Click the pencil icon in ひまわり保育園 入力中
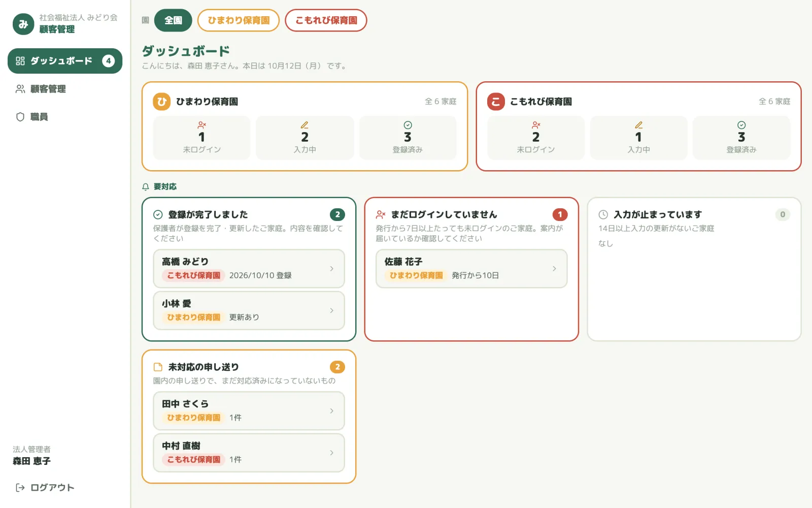Viewport: 812px width, 508px height. [x=304, y=125]
